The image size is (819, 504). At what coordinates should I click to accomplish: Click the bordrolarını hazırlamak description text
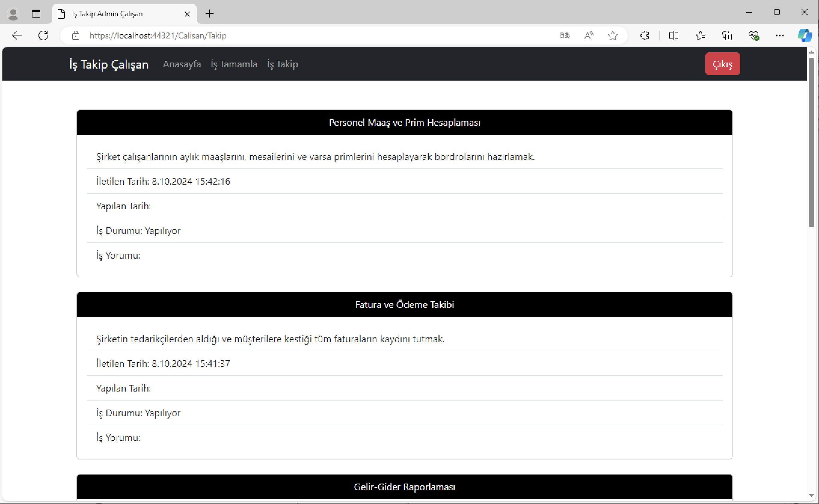tap(315, 157)
